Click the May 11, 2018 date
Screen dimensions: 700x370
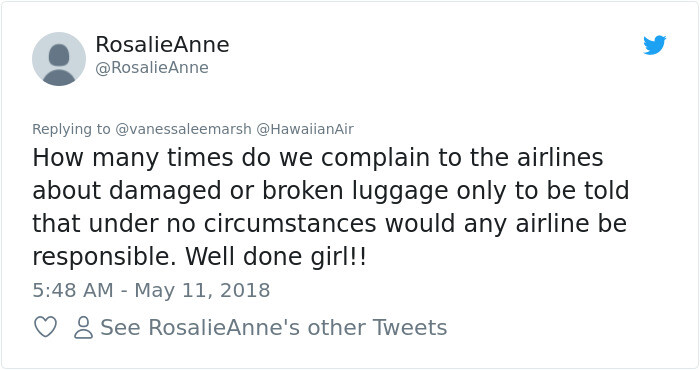tap(202, 291)
